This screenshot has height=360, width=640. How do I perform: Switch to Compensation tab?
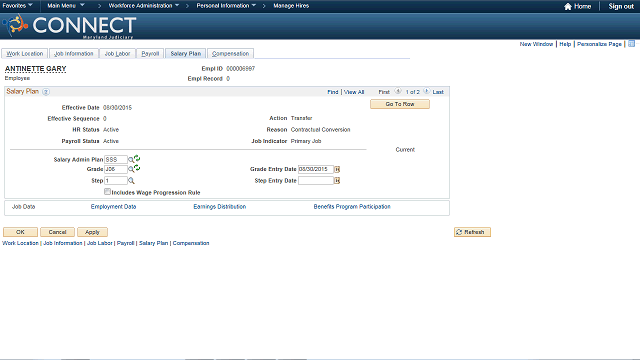tap(230, 53)
